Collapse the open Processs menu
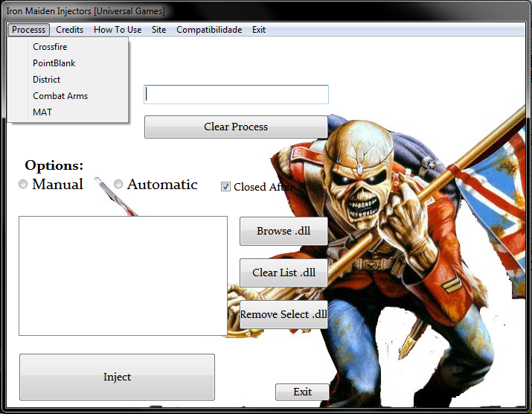 pyautogui.click(x=28, y=30)
